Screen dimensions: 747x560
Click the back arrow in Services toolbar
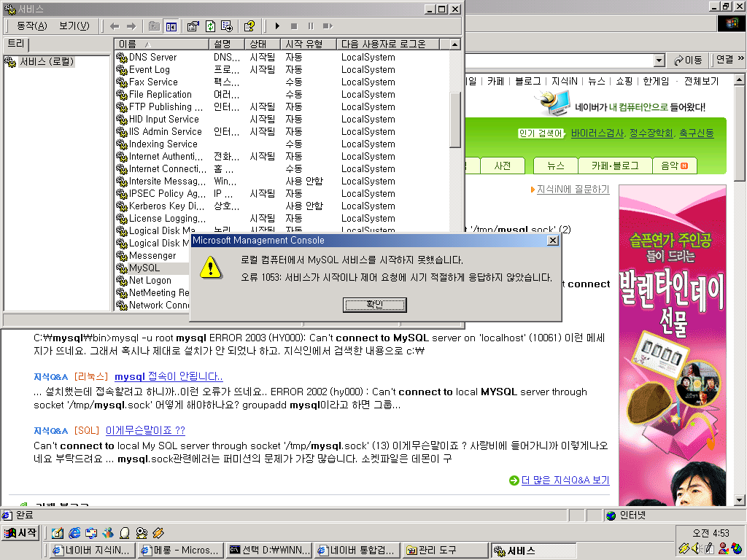[115, 26]
